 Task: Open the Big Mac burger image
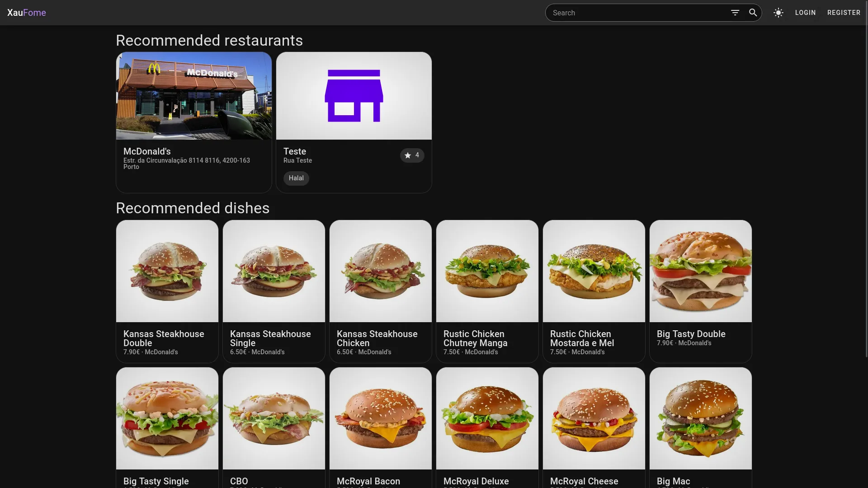pos(701,418)
